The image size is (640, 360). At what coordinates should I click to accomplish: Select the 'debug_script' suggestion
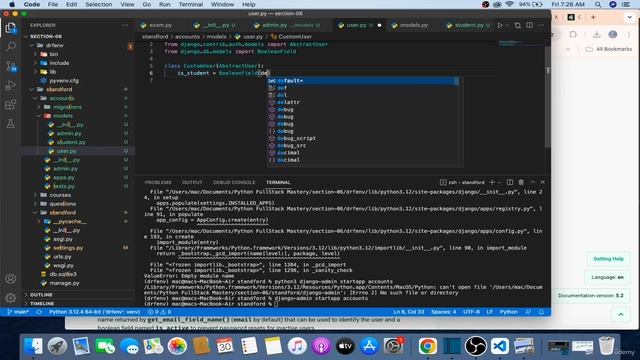pyautogui.click(x=363, y=138)
